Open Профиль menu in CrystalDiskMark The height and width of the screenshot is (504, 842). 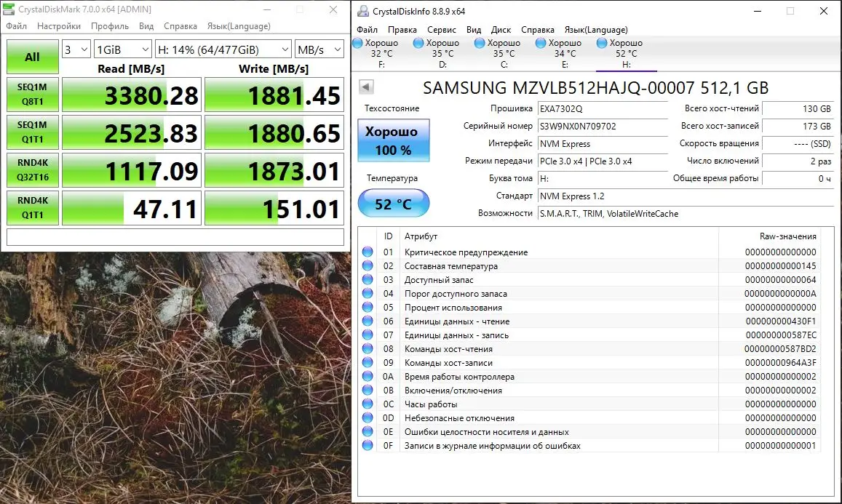(x=110, y=25)
